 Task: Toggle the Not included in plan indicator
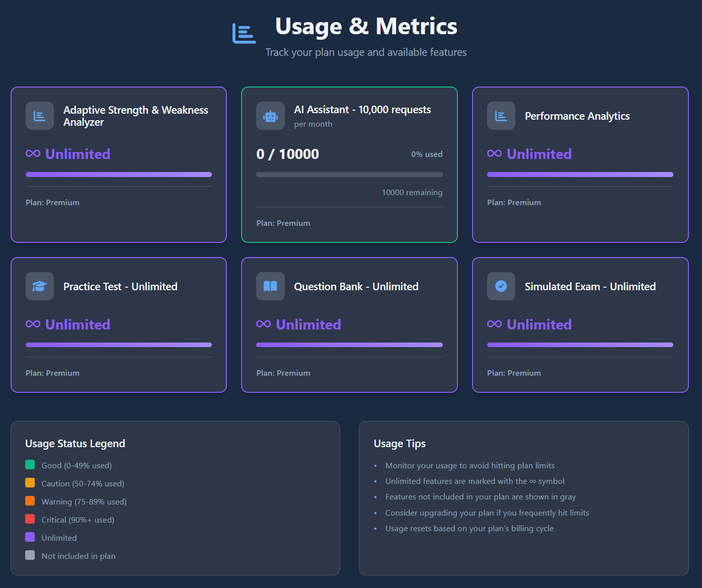[30, 555]
